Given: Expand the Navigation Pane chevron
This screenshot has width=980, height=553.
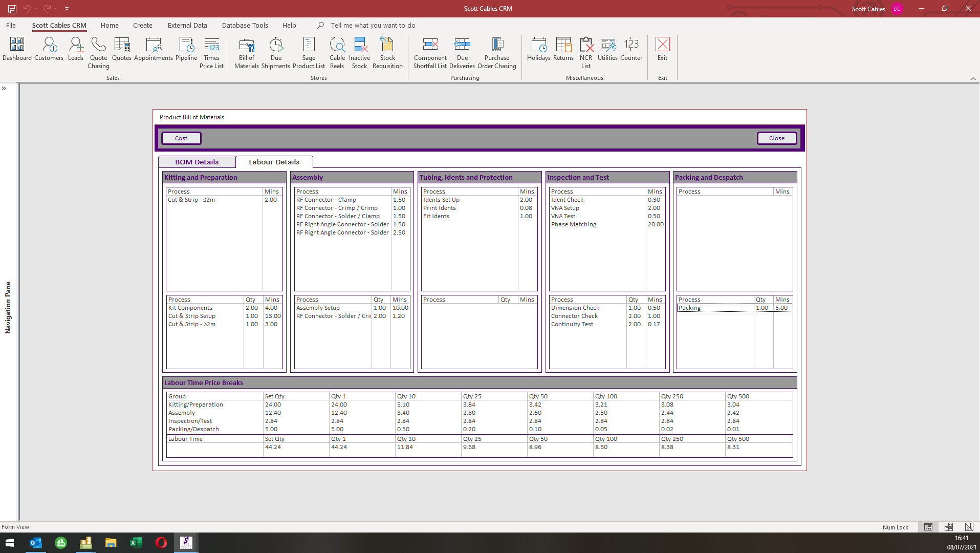Looking at the screenshot, I should pos(4,89).
